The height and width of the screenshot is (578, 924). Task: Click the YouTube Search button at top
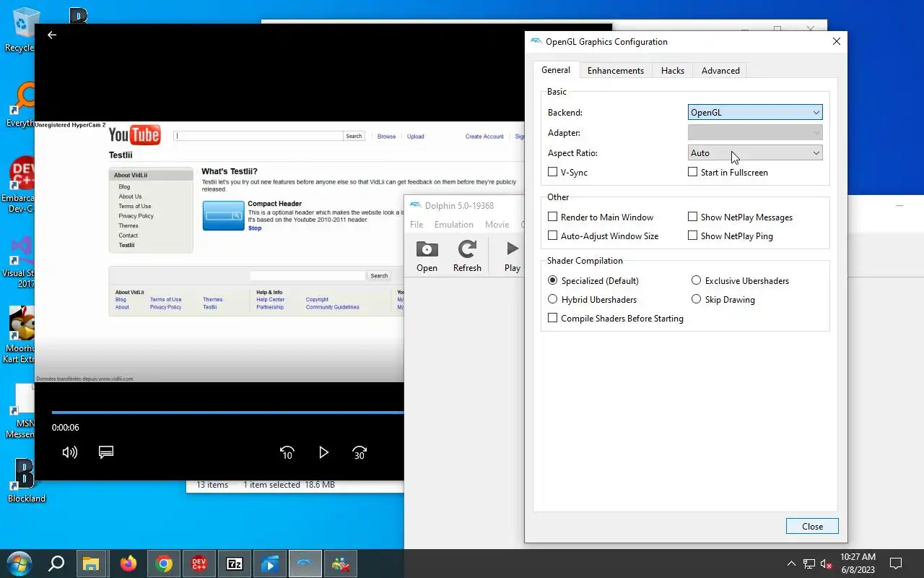click(354, 136)
